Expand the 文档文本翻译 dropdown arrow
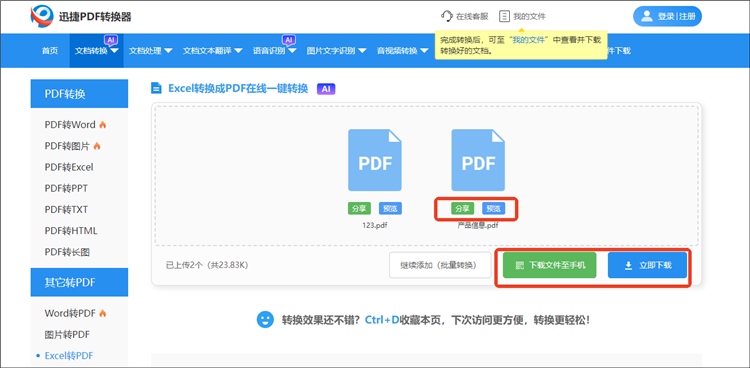This screenshot has width=750, height=368. (238, 51)
